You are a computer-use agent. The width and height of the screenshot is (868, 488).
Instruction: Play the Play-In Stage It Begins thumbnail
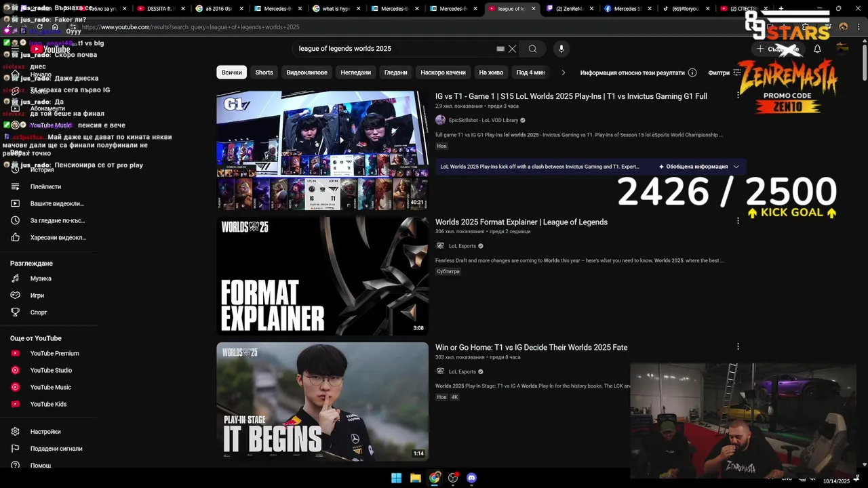click(x=322, y=401)
